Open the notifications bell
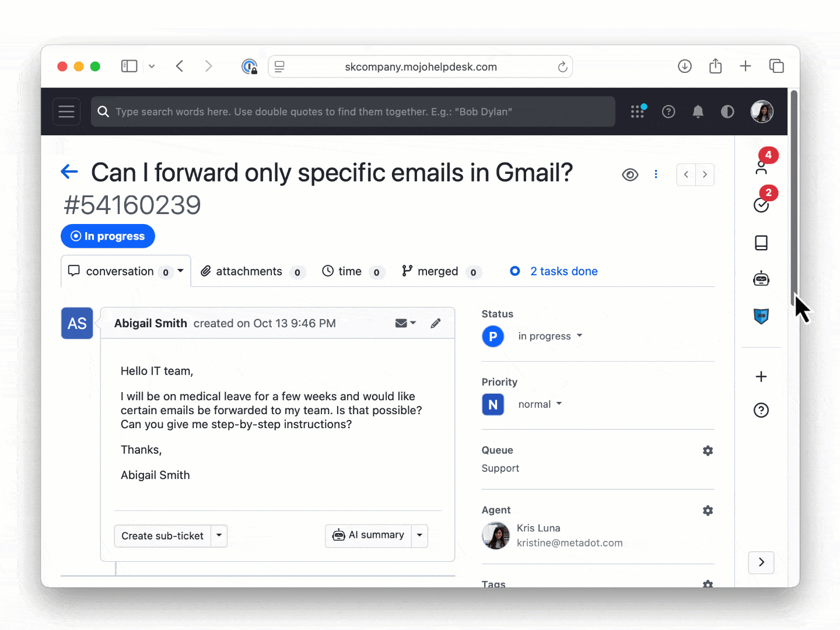The height and width of the screenshot is (630, 840). [x=698, y=111]
